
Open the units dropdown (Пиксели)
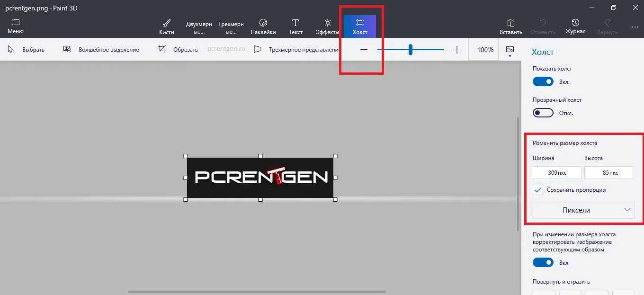[x=583, y=210]
